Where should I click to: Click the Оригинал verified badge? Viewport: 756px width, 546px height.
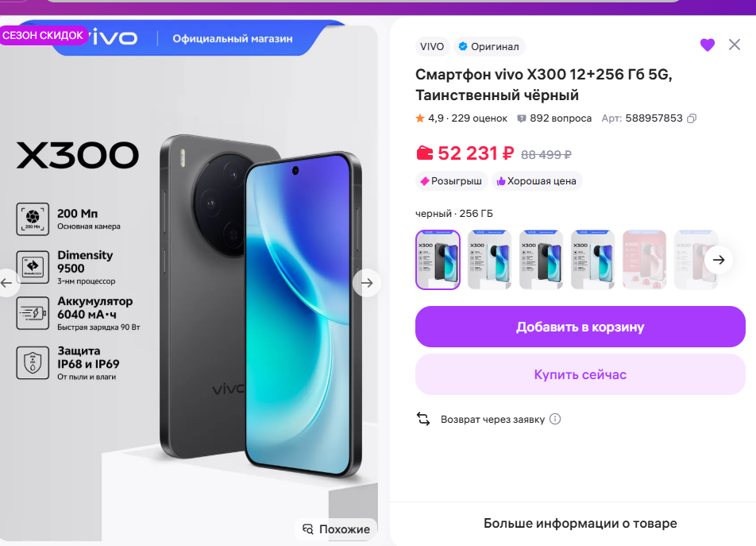click(489, 47)
